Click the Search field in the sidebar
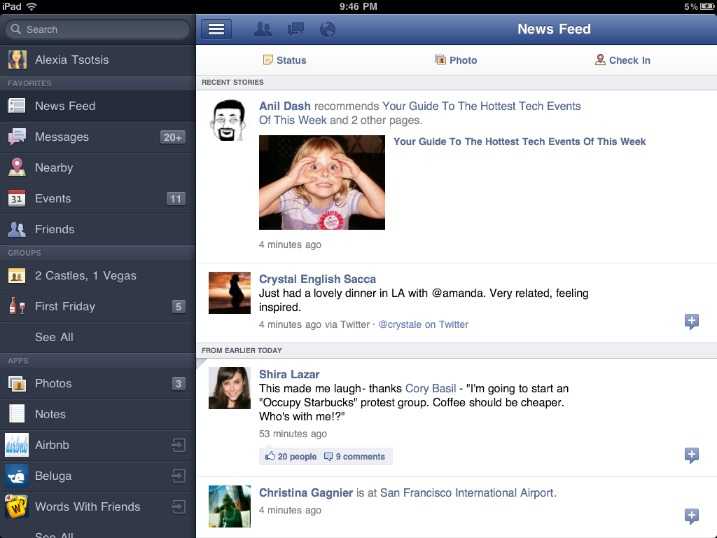Screen dimensions: 717x538 click(98, 29)
